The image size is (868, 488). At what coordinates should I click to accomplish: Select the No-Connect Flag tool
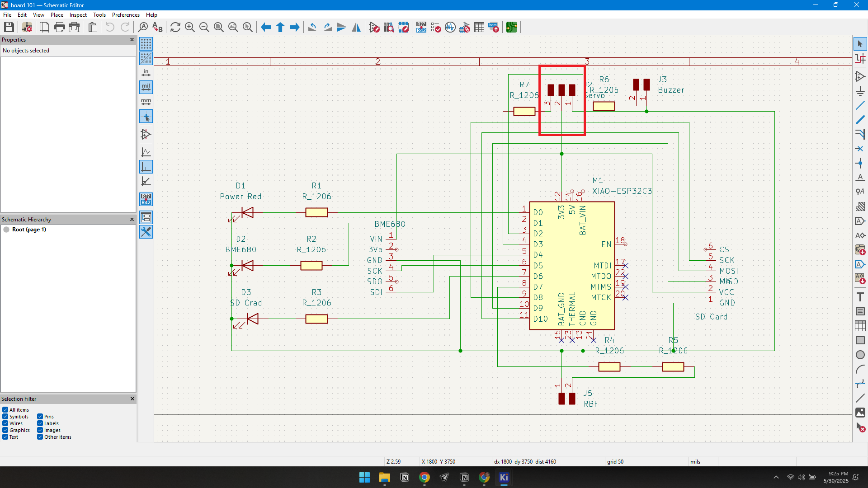860,149
